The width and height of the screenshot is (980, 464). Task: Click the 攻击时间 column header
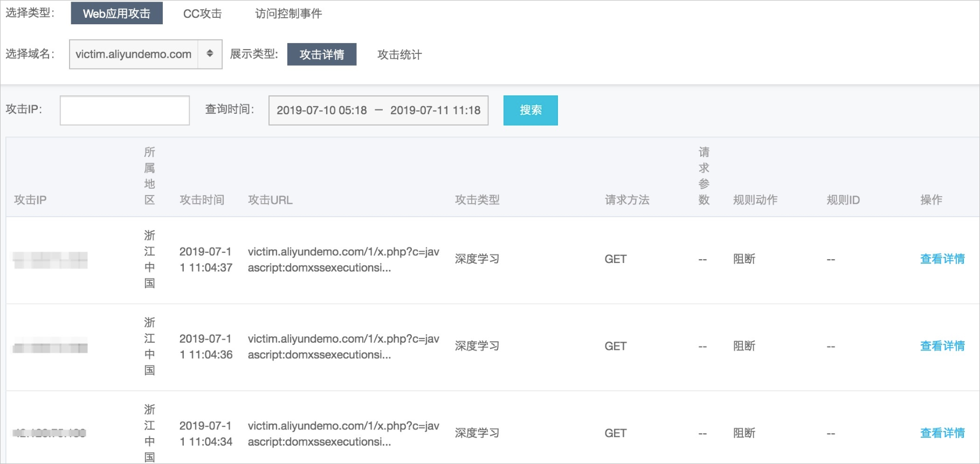click(x=202, y=200)
